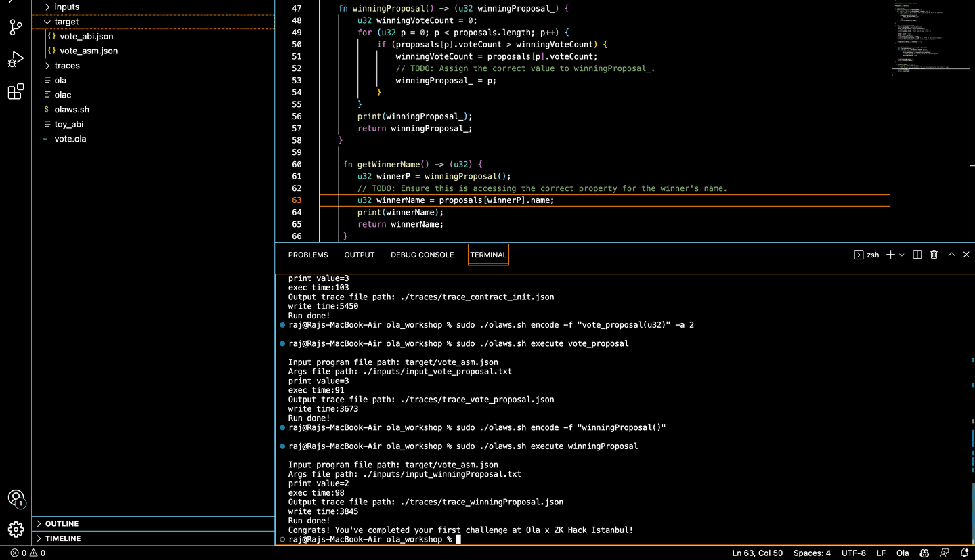
Task: Collapse the target folder
Action: [x=153, y=22]
